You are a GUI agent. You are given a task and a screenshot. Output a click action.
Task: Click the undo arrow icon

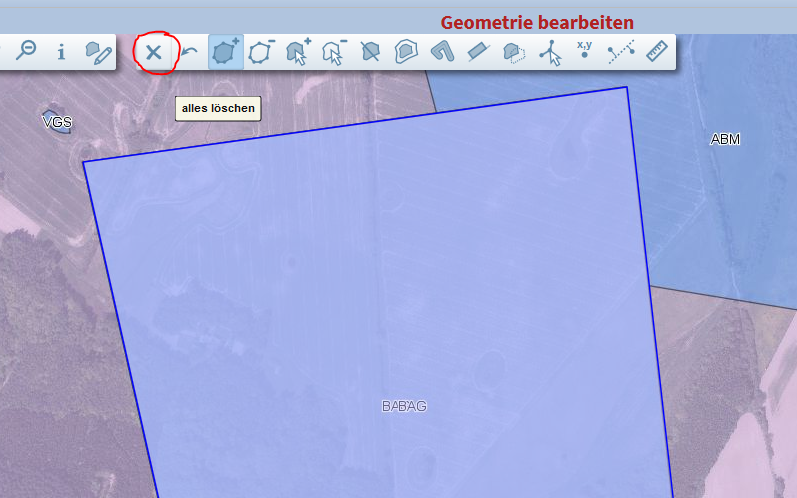pyautogui.click(x=189, y=52)
